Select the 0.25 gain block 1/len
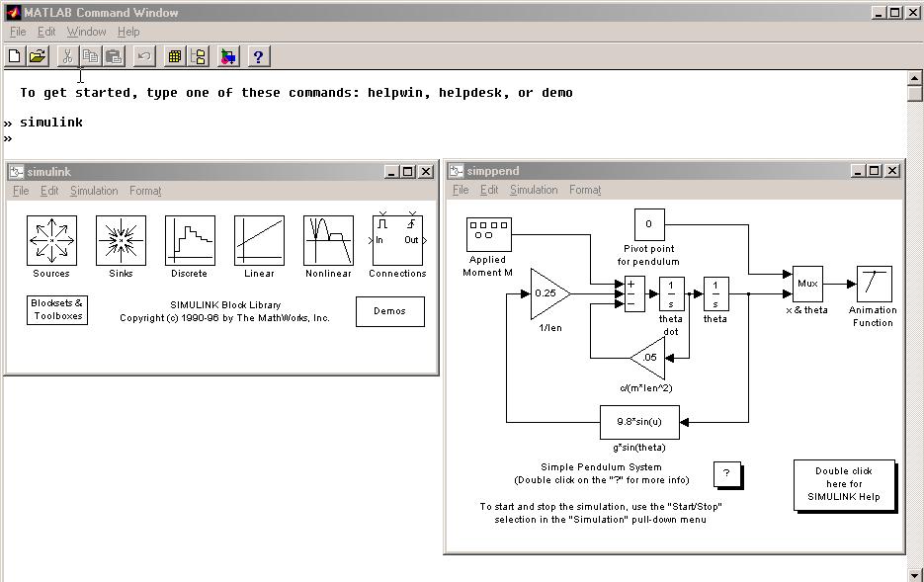Screen dimensions: 924x582 [x=550, y=293]
